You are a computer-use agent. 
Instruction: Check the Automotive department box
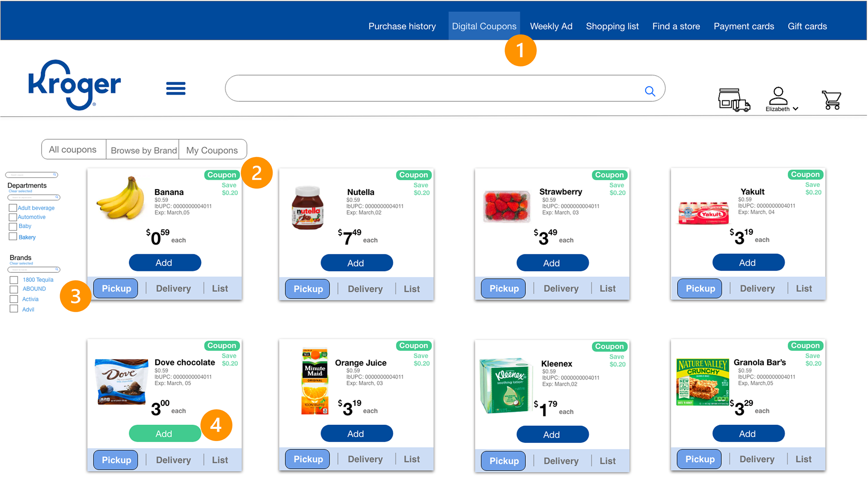(x=13, y=217)
